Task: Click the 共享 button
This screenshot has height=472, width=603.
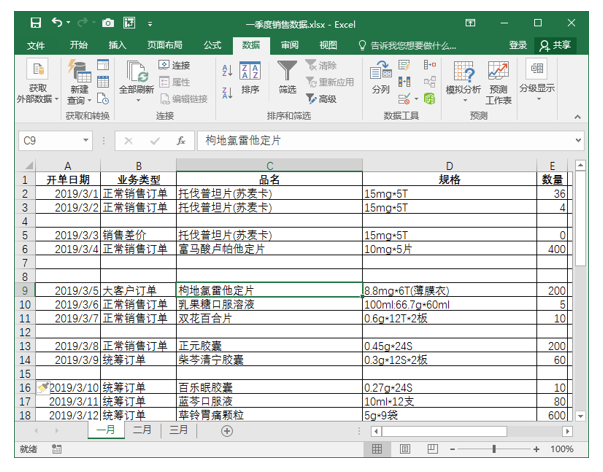Action: pos(555,45)
